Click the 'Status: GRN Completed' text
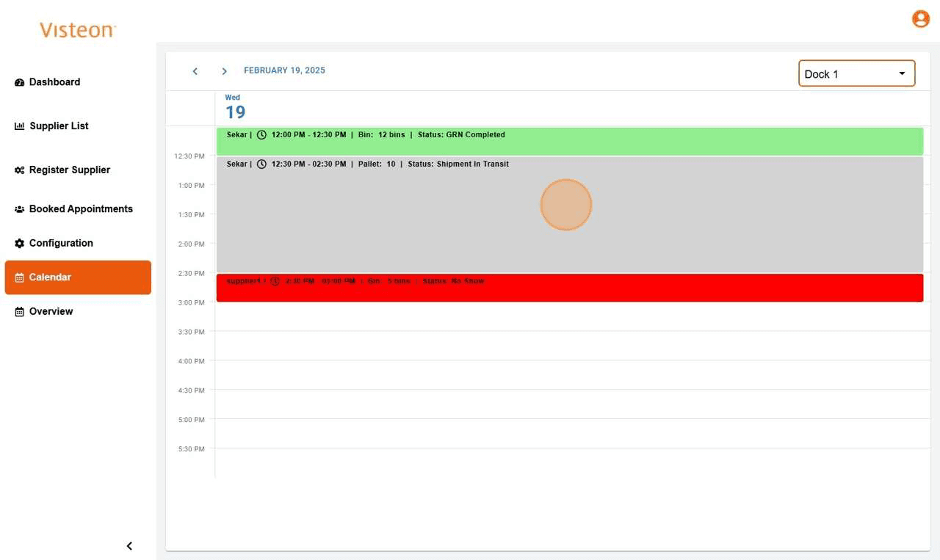 (461, 135)
